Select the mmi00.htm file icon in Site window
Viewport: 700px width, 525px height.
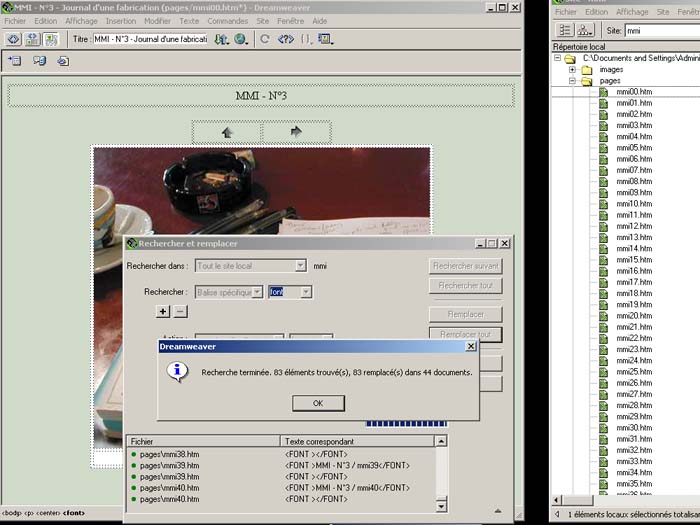click(x=604, y=92)
